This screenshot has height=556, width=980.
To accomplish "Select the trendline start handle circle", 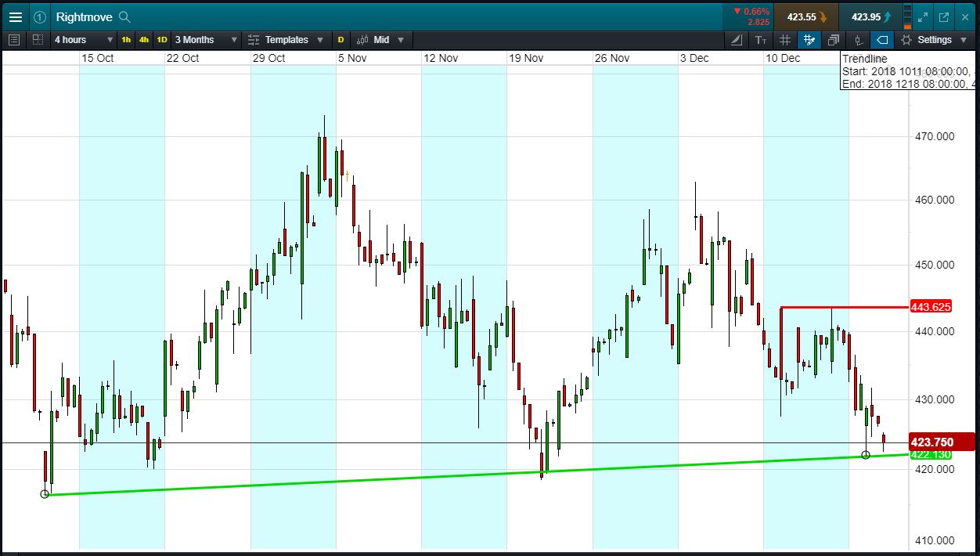I will click(x=45, y=494).
